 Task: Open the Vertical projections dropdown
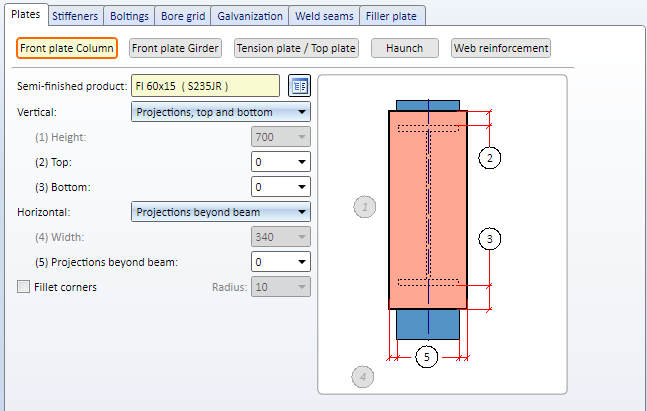221,112
